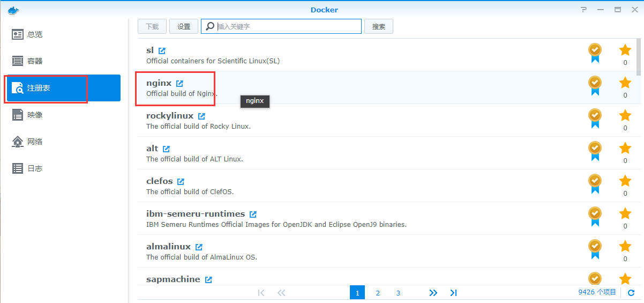Click the star icon on nginx row
The image size is (644, 303).
[x=625, y=83]
